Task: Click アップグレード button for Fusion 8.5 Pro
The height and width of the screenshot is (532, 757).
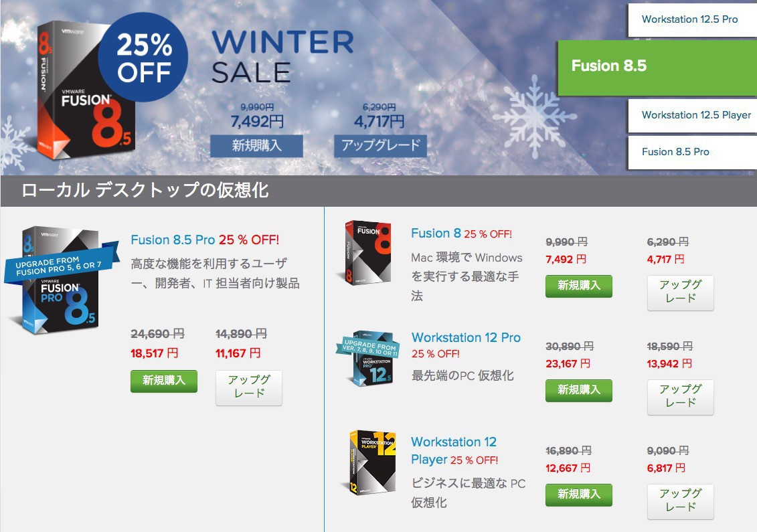Action: pyautogui.click(x=248, y=387)
